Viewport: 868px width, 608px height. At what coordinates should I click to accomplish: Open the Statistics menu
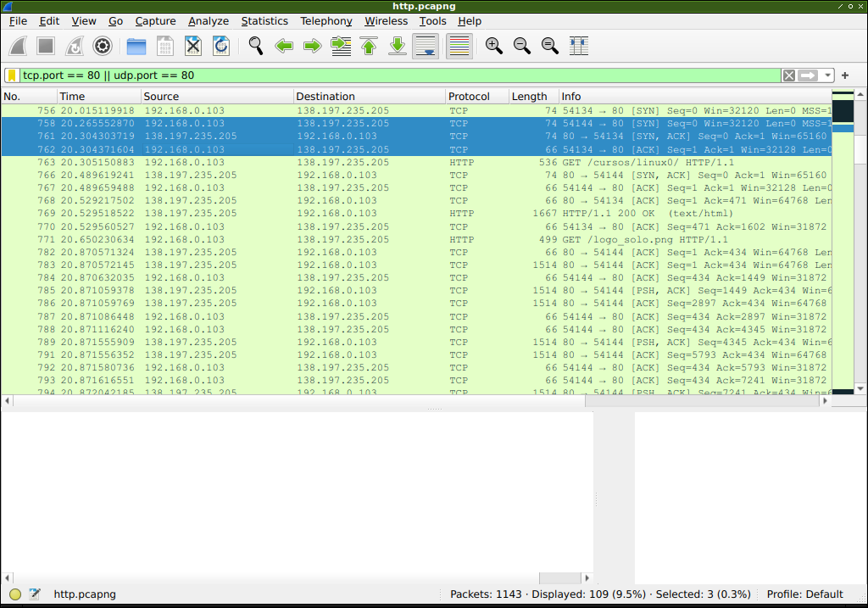click(264, 20)
